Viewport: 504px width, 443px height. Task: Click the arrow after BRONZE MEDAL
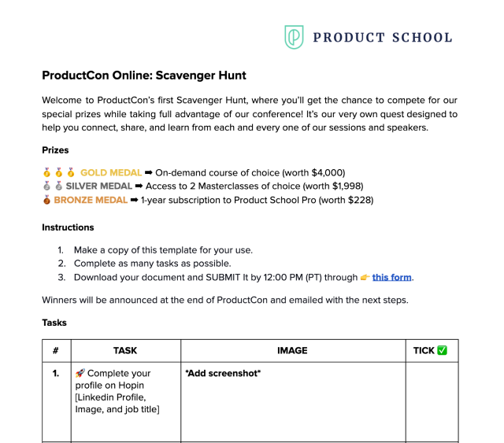pos(134,200)
